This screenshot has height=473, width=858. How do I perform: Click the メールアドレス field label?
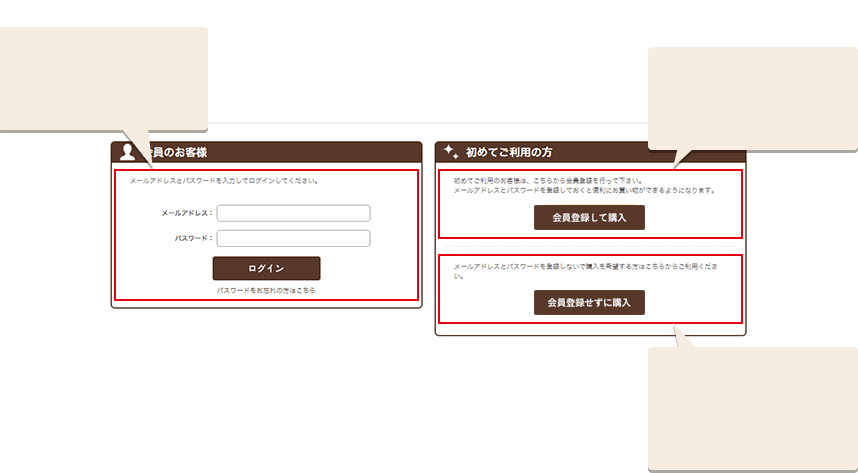(x=186, y=213)
